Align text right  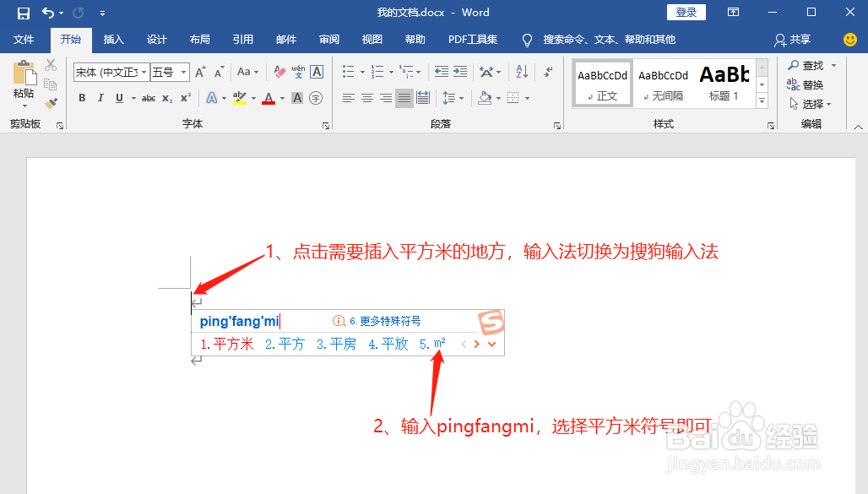point(386,98)
